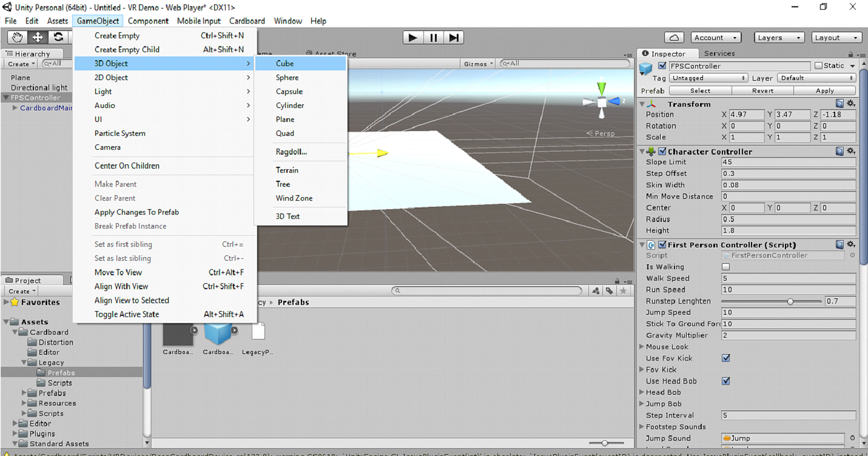The height and width of the screenshot is (456, 868).
Task: Select the blue Cardboard prefab cube thumbnail
Action: coord(218,334)
